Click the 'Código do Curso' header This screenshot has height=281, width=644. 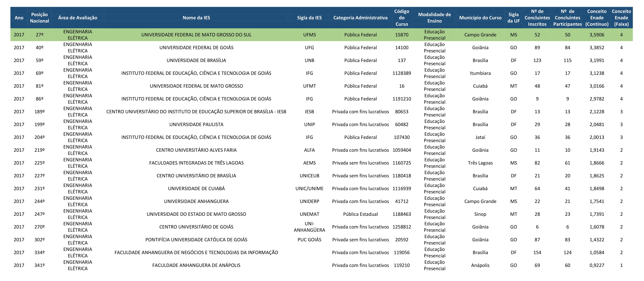(x=401, y=18)
